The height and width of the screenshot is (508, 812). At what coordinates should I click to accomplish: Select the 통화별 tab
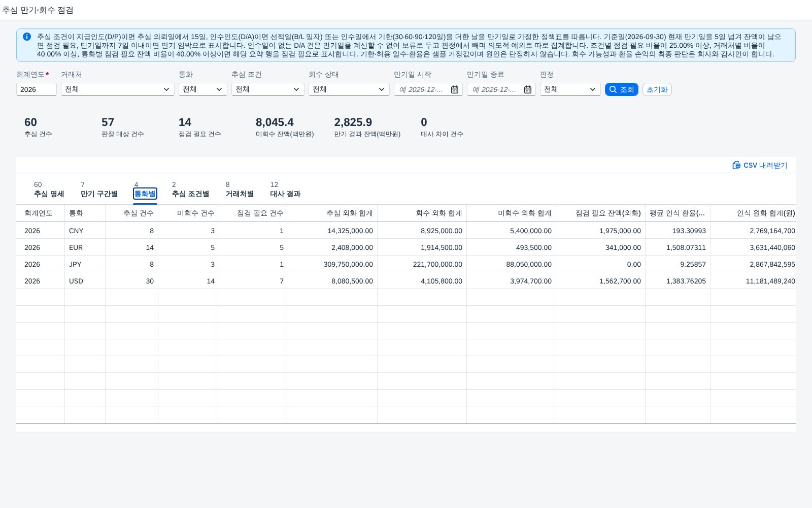click(x=145, y=194)
